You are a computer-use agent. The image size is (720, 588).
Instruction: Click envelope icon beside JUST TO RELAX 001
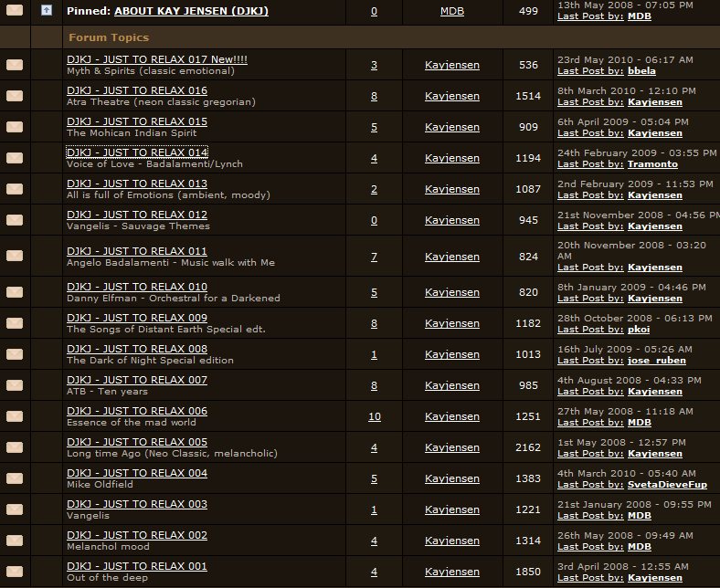[x=15, y=572]
